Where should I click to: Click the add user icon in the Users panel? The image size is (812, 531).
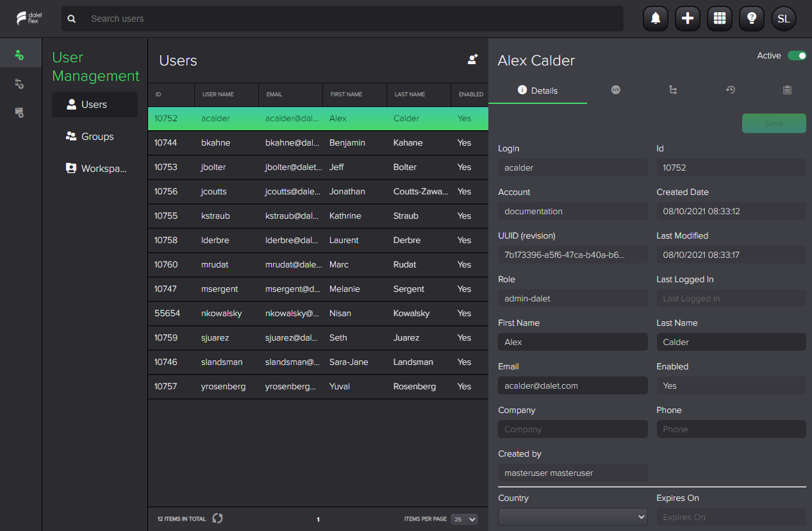click(472, 59)
